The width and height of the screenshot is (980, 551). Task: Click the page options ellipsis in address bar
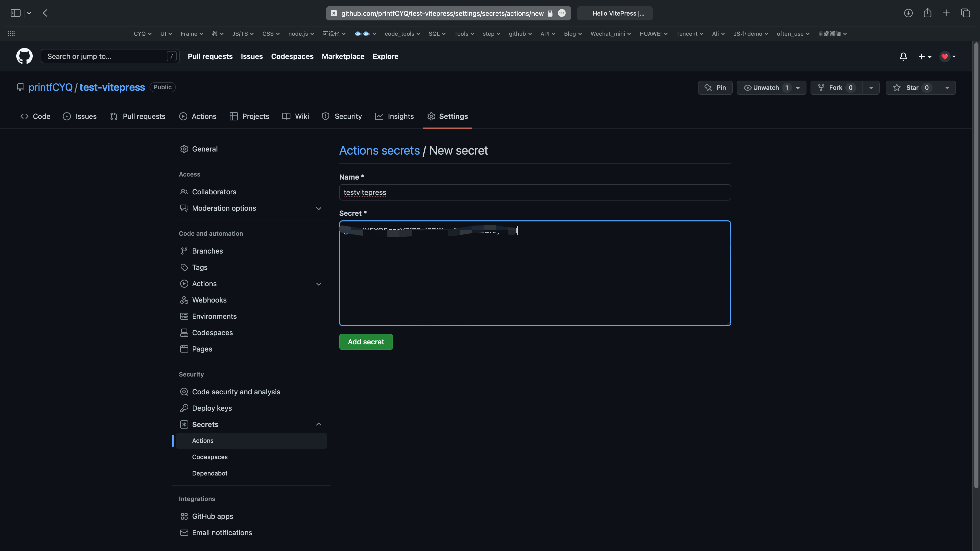(561, 13)
